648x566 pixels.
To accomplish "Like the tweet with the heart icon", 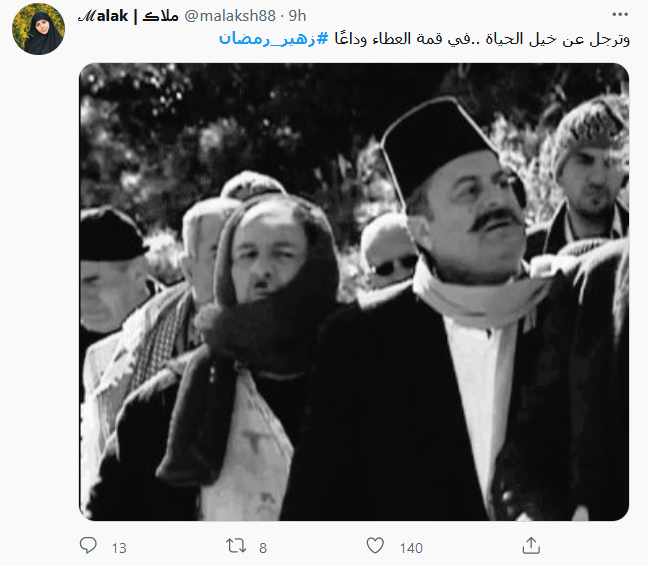I will (x=375, y=546).
